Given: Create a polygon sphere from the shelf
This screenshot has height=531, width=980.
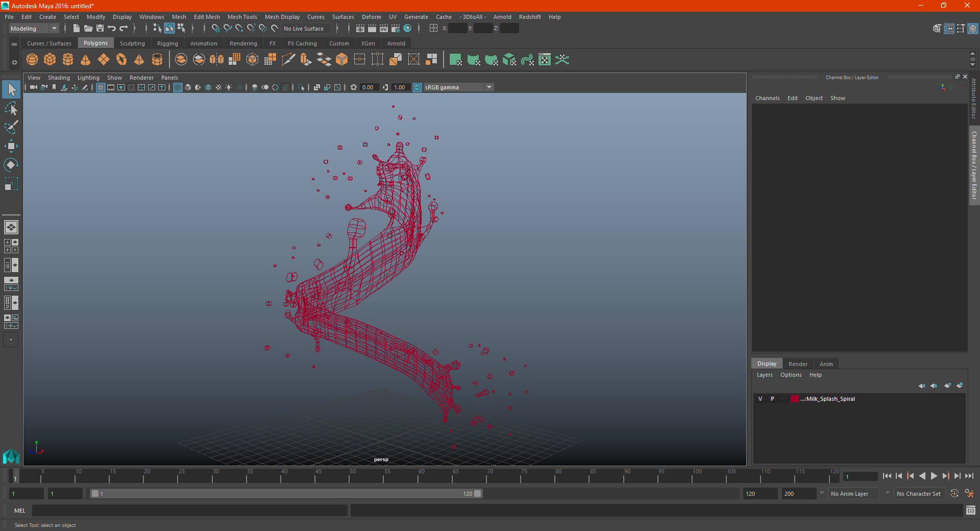Looking at the screenshot, I should tap(32, 60).
